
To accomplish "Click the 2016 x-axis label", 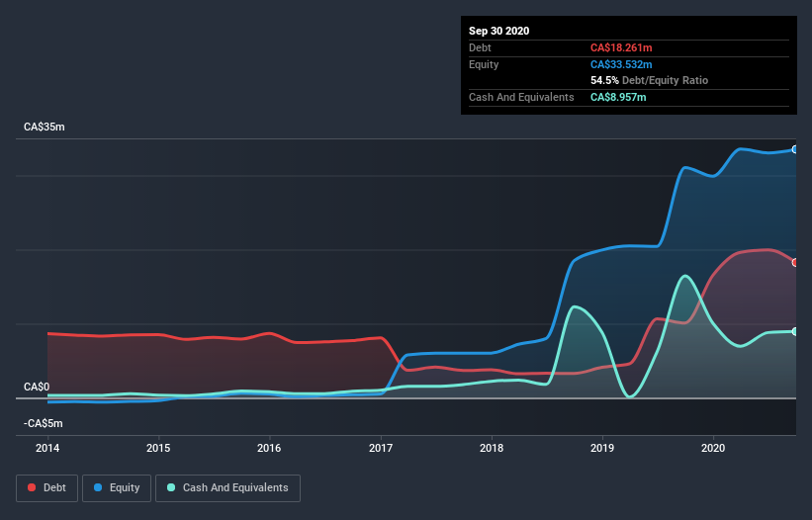I will click(269, 448).
